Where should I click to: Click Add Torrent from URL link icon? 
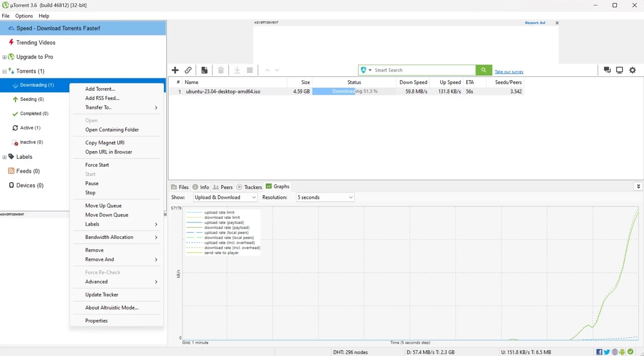pos(188,70)
